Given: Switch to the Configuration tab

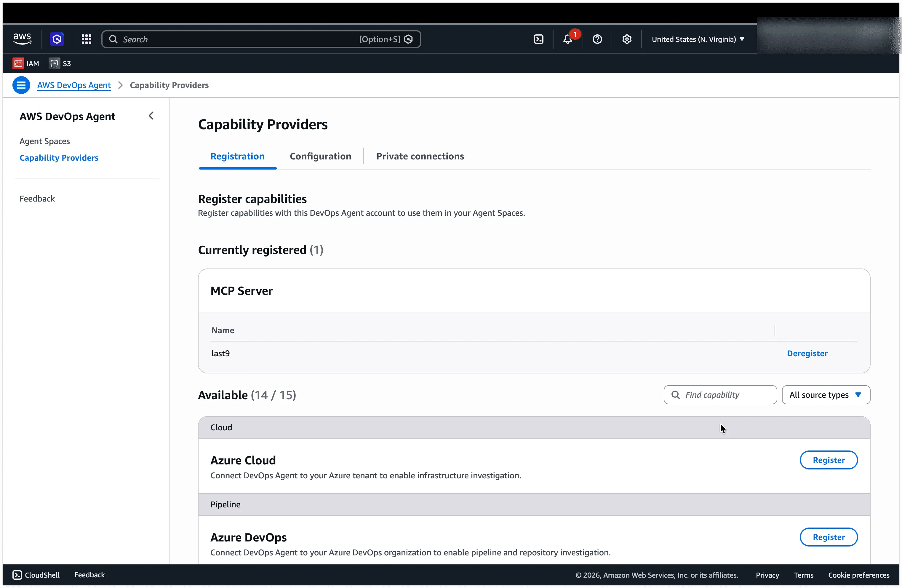Looking at the screenshot, I should click(x=321, y=156).
